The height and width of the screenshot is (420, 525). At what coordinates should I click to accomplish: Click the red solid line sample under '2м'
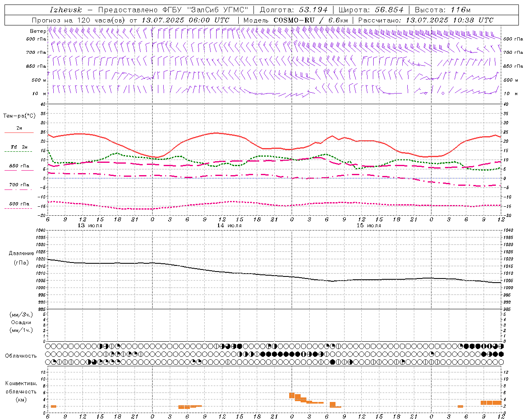click(19, 132)
